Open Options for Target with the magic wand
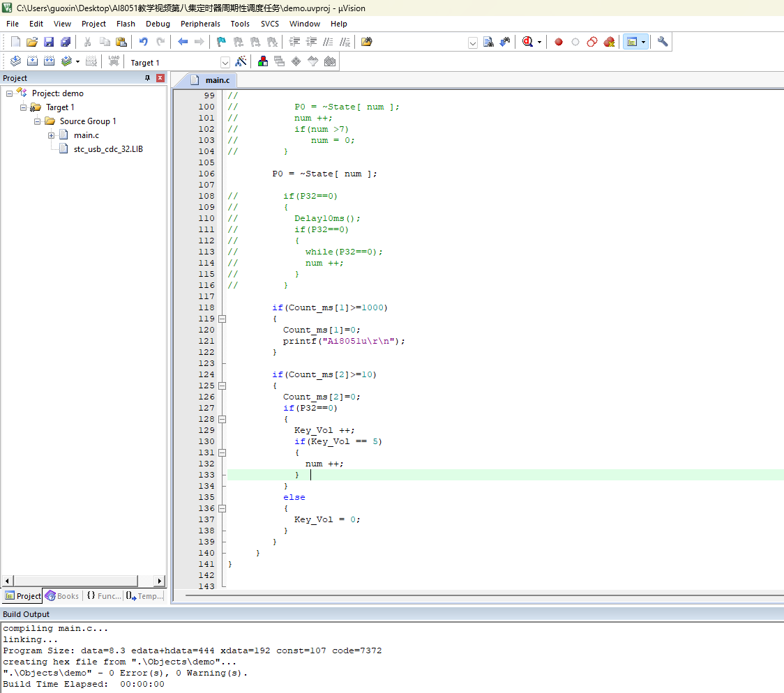784x693 pixels. click(241, 61)
